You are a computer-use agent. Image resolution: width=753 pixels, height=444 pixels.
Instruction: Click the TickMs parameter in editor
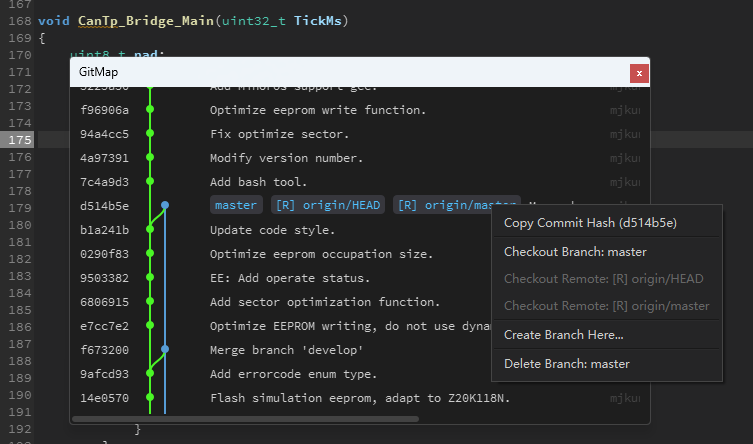point(318,21)
